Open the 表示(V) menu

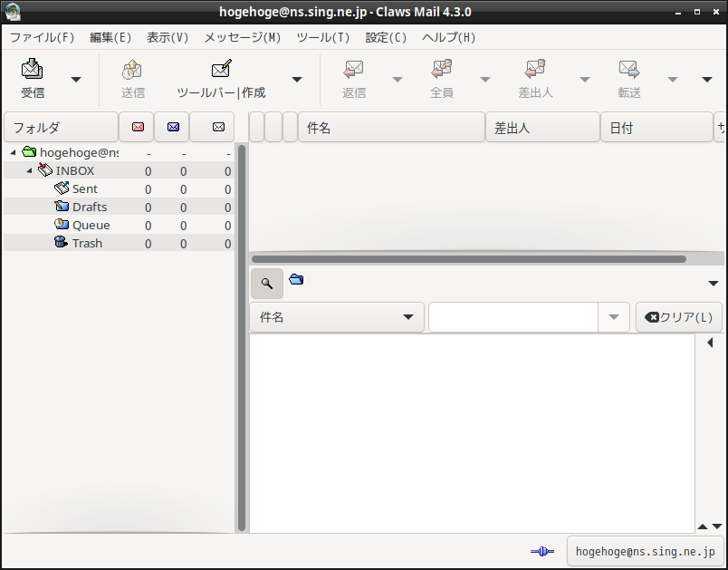pos(168,38)
